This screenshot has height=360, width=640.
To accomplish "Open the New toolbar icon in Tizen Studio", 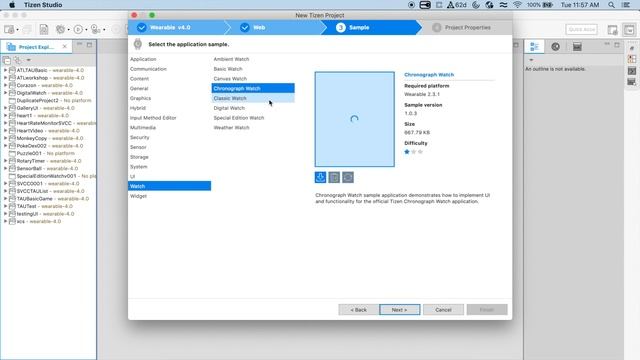I will pos(9,29).
